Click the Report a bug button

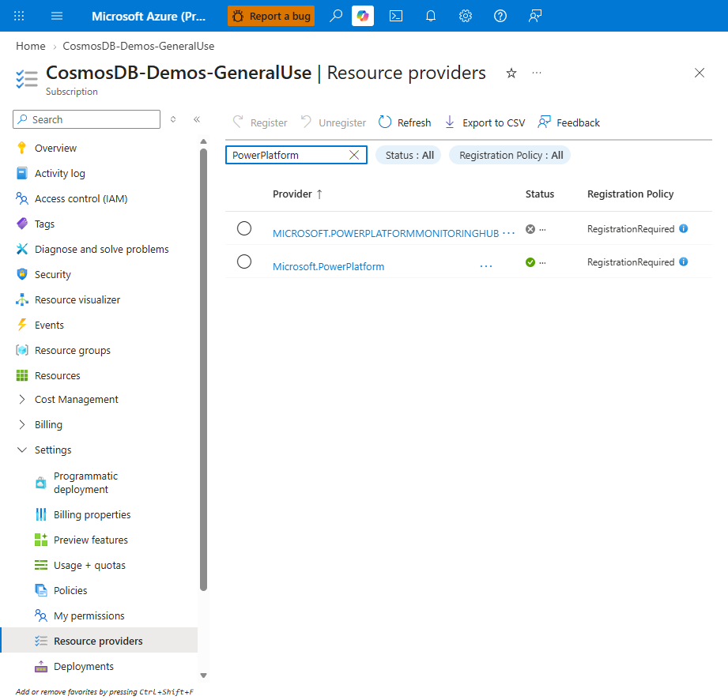click(x=271, y=17)
